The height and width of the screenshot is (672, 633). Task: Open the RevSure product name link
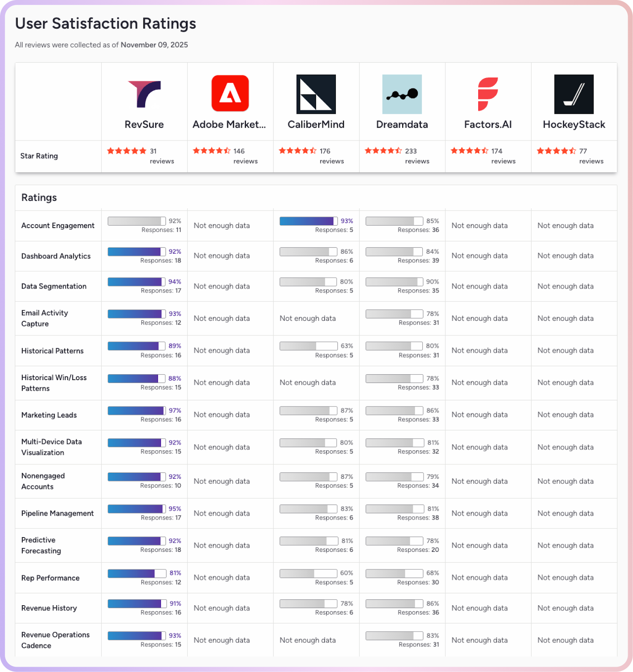coord(144,124)
